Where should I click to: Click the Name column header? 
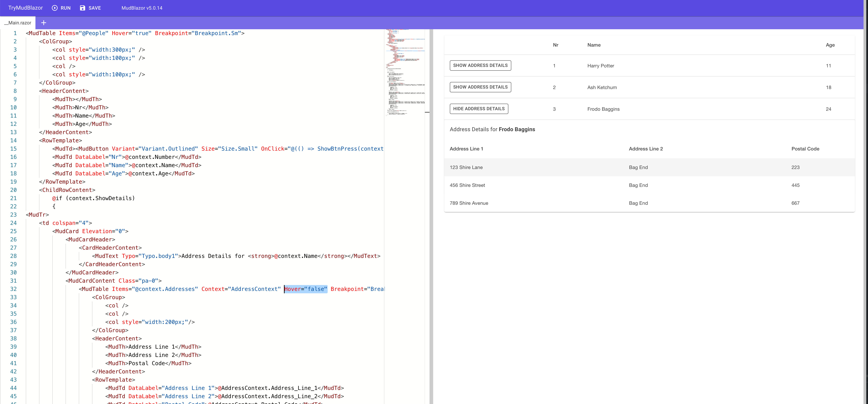pos(594,45)
